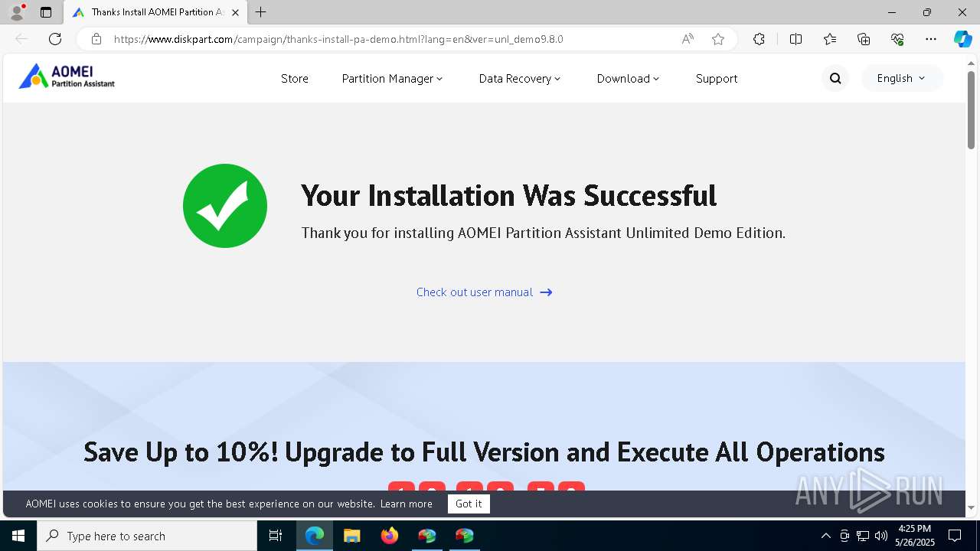Open Task View in taskbar
This screenshot has width=980, height=551.
(276, 536)
